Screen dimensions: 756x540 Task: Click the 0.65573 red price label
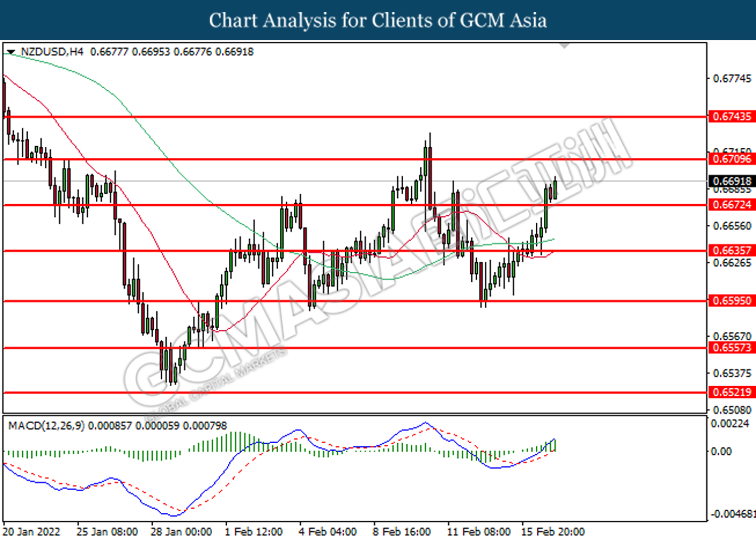point(732,347)
